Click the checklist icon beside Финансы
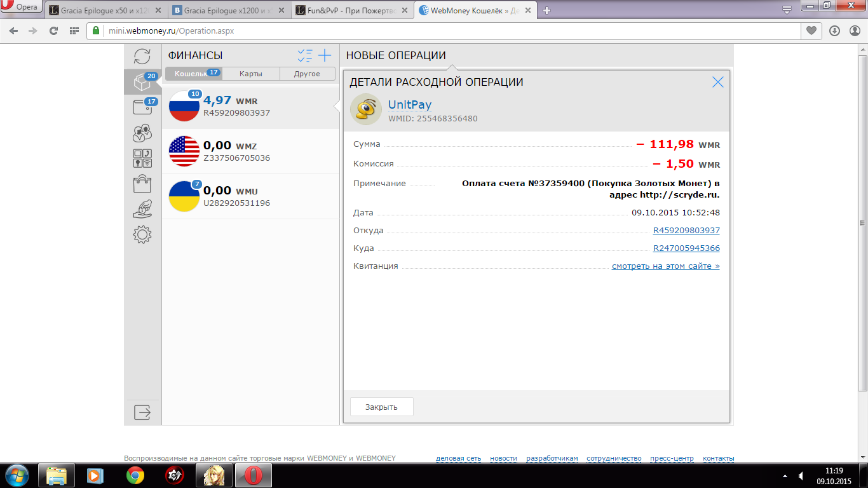Viewport: 868px width, 488px height. (305, 56)
